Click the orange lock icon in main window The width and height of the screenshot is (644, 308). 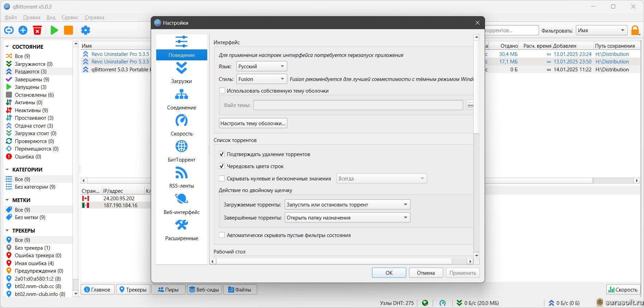(635, 31)
